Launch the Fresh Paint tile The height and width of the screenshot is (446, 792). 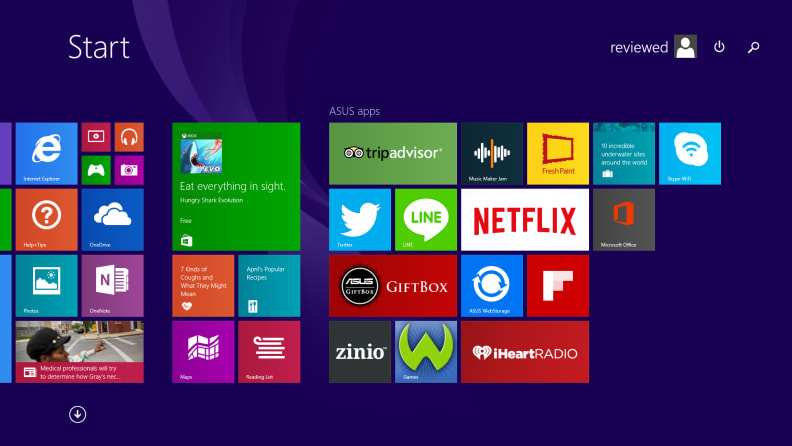pyautogui.click(x=558, y=154)
